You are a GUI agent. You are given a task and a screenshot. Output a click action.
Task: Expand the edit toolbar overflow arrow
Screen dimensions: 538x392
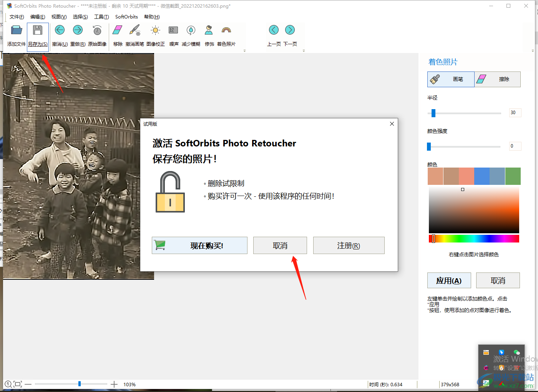pos(244,51)
